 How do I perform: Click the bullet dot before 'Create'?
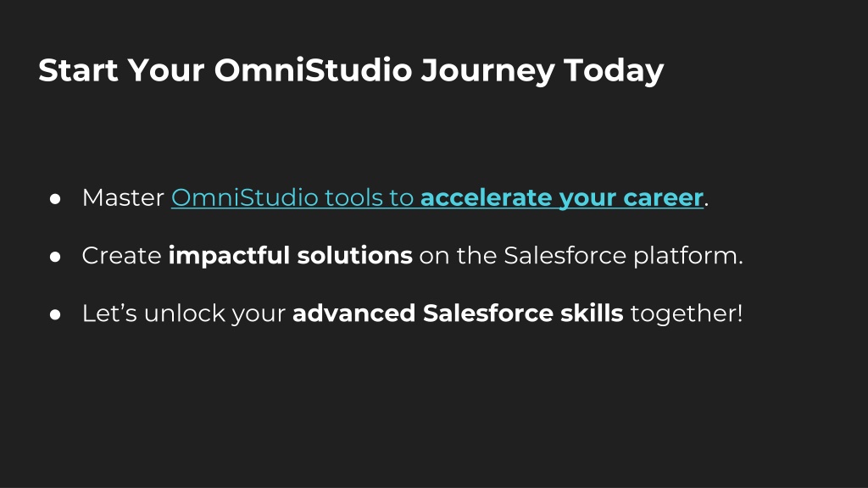pyautogui.click(x=55, y=257)
